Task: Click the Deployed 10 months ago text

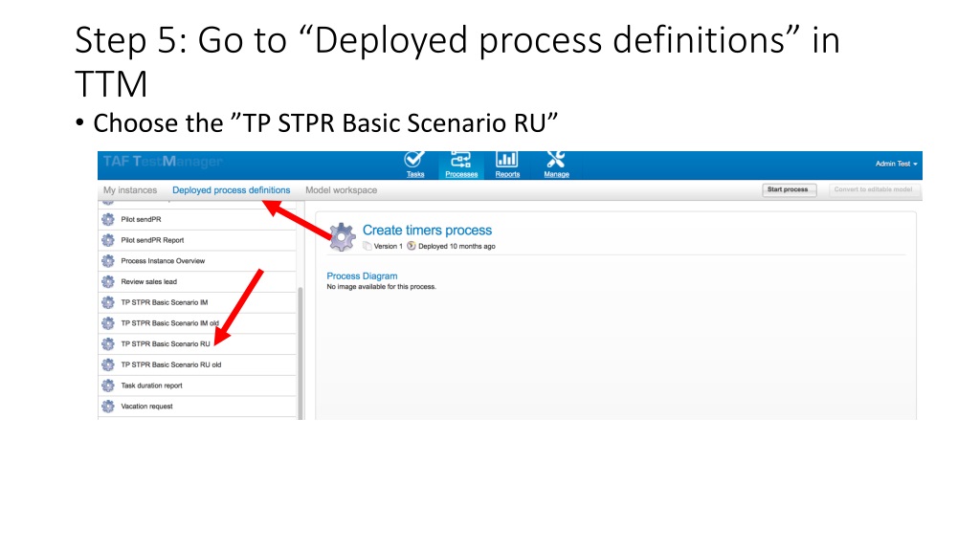Action: pyautogui.click(x=457, y=246)
